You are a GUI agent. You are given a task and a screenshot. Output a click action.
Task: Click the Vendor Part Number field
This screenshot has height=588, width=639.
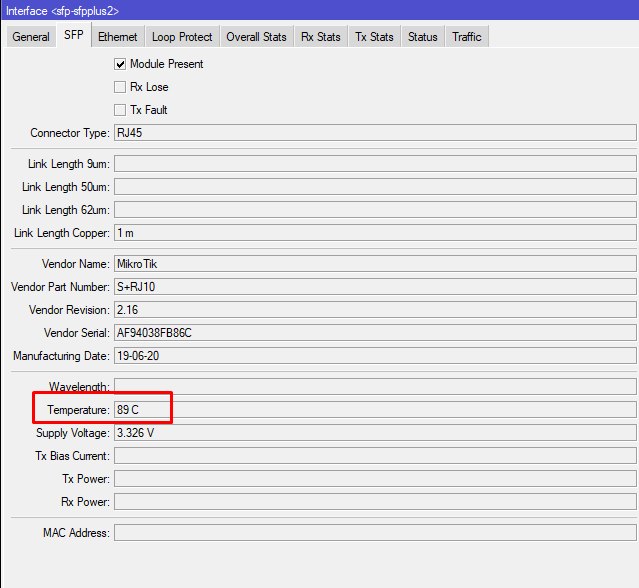coord(375,287)
